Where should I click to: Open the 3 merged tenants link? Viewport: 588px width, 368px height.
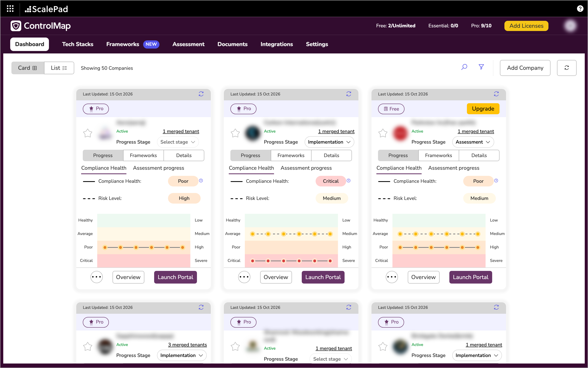point(187,345)
